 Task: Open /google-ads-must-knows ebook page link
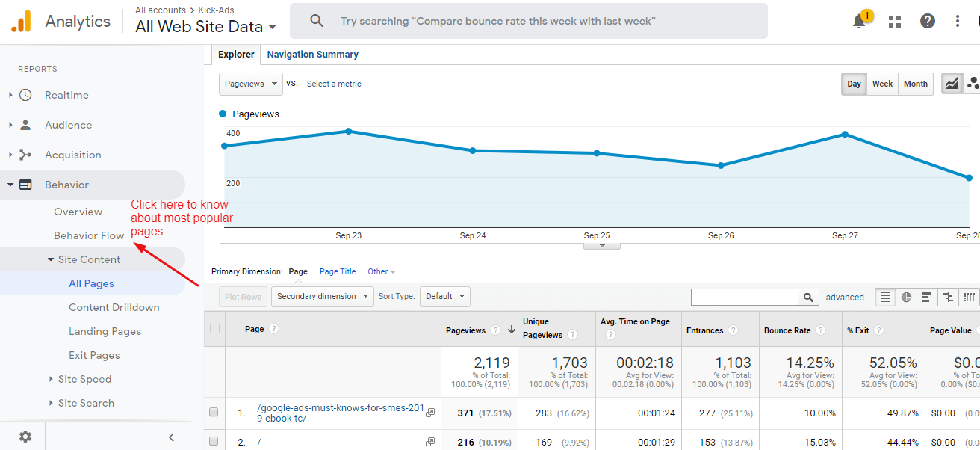point(340,413)
